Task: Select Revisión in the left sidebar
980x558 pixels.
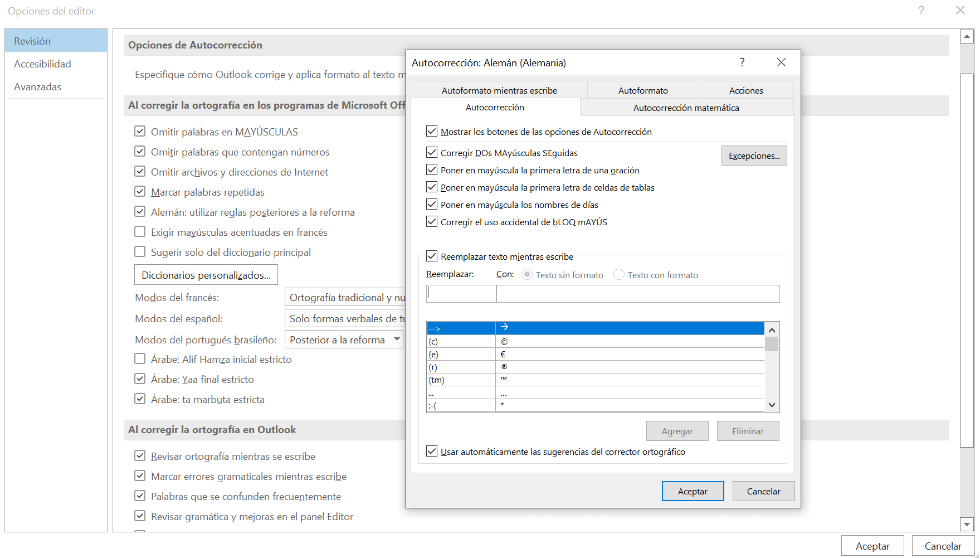Action: point(56,41)
